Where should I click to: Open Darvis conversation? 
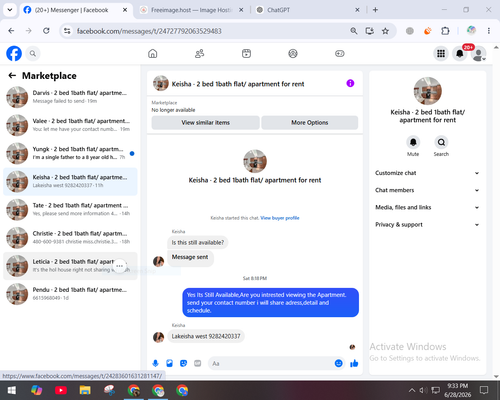click(70, 97)
